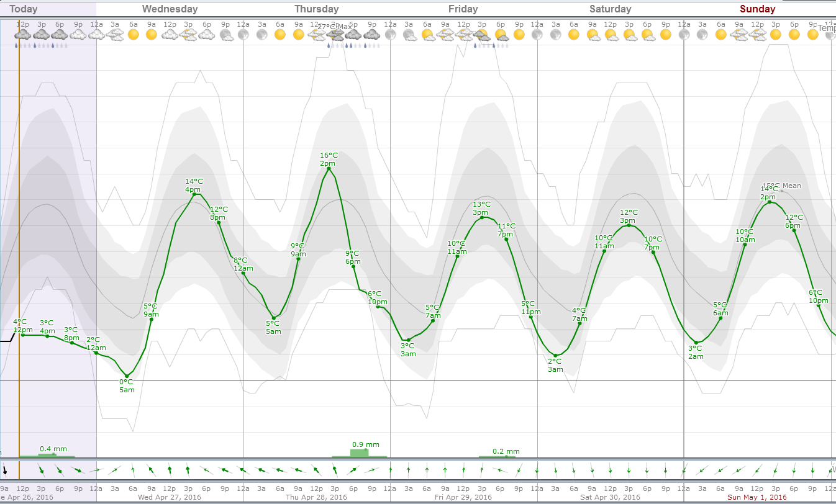
Task: Click the '11°C 7pm' Friday label
Action: pyautogui.click(x=506, y=230)
